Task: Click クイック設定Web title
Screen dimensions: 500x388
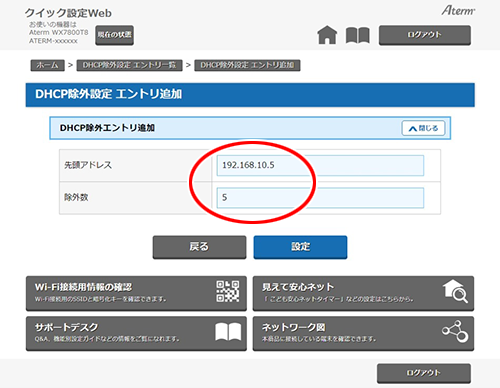Action: coord(68,13)
